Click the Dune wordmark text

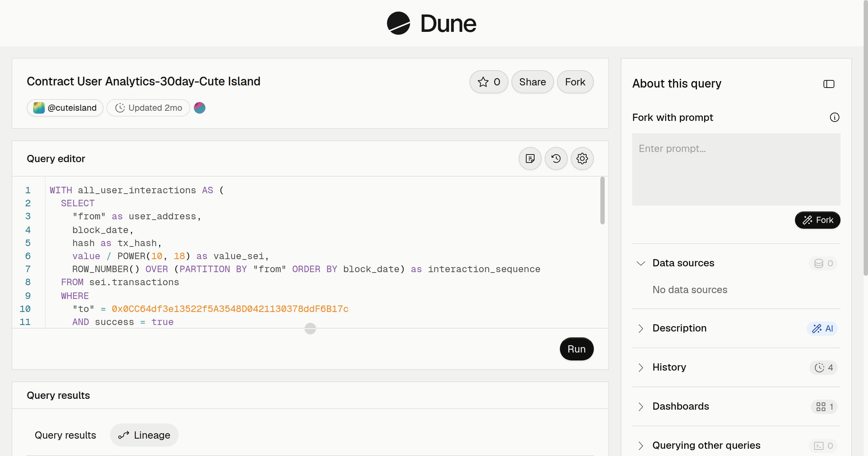click(x=448, y=24)
